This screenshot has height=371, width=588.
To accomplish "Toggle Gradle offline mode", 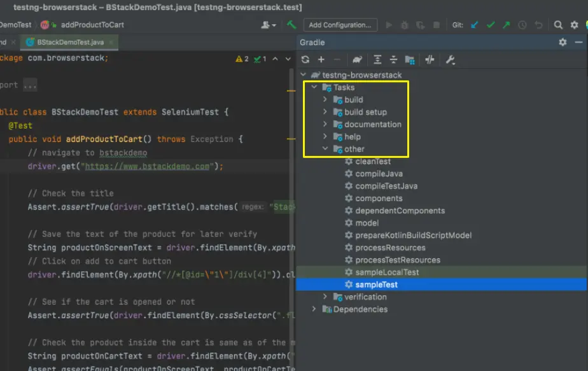I will [430, 59].
